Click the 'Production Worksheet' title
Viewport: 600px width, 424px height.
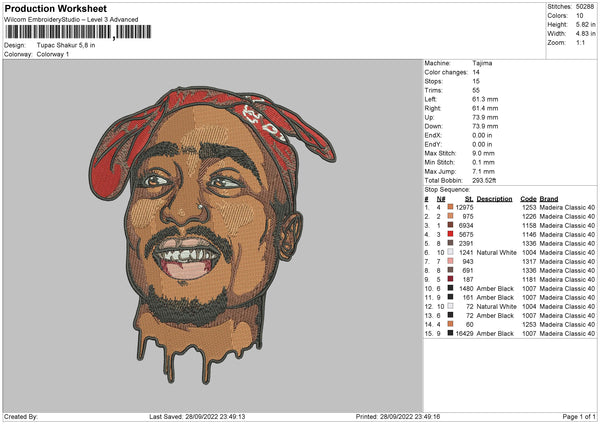click(56, 9)
